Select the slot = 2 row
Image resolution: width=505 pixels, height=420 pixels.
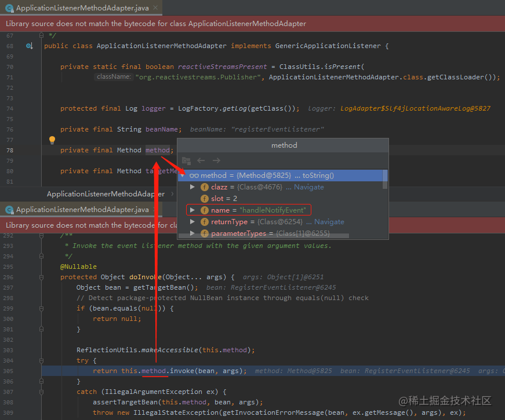[x=280, y=199]
